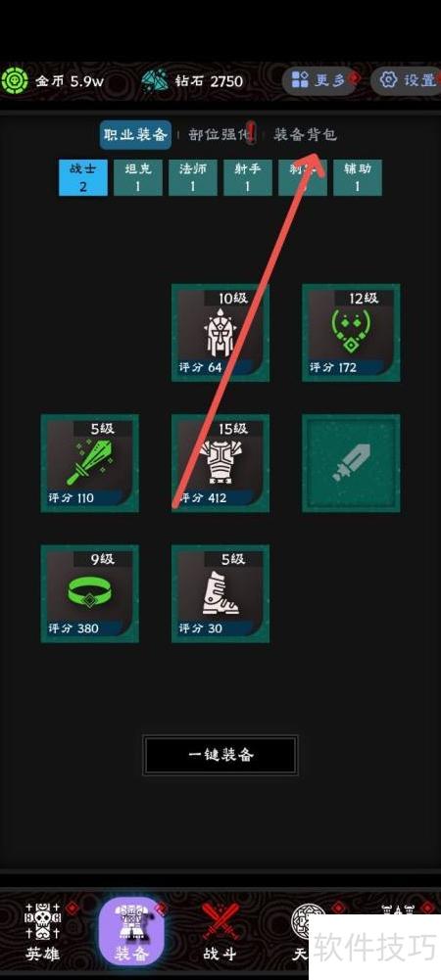Tap the level 9 green belt slot
Viewport: 441px width, 980px height.
click(90, 593)
